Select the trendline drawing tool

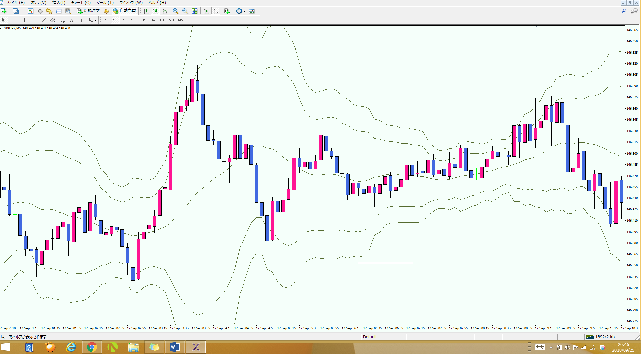tap(43, 20)
